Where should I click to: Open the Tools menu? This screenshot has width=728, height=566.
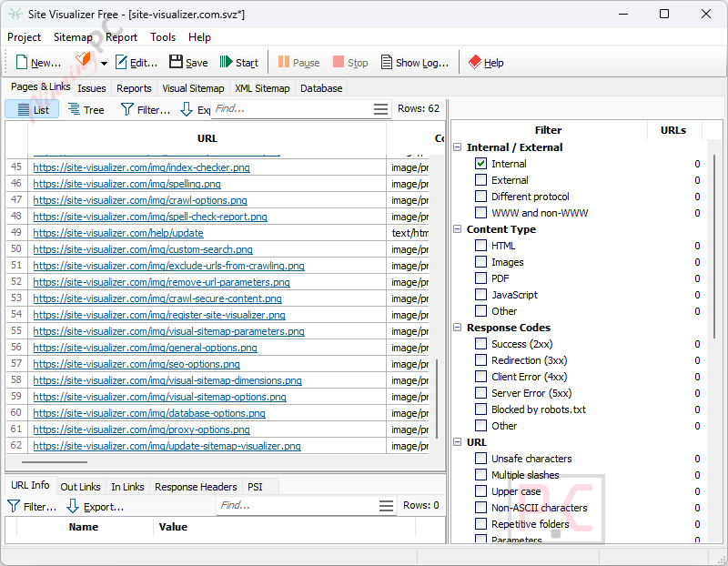pos(163,37)
